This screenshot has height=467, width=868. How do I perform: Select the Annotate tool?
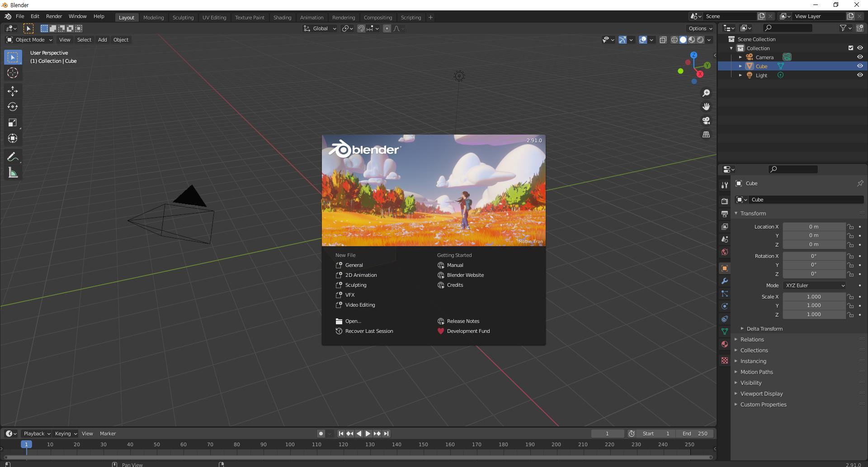coord(13,157)
